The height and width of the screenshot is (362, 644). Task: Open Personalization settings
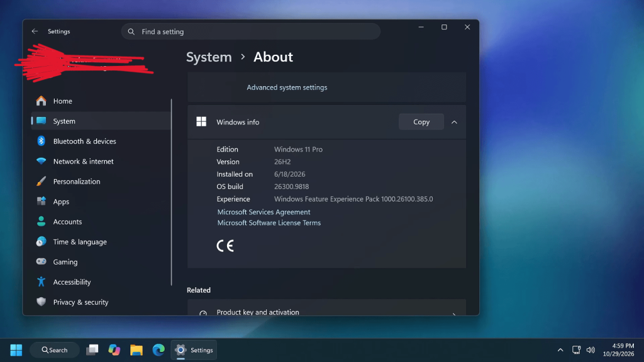101,181
